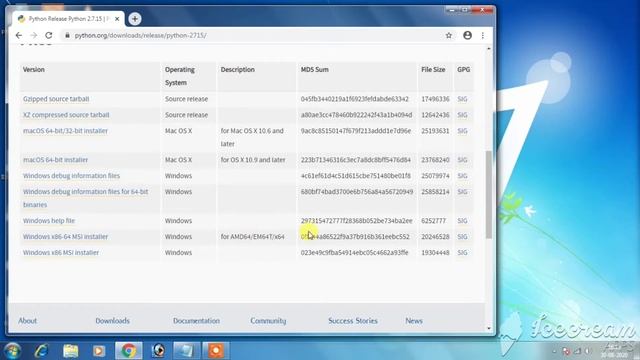Select the File Size column header
The width and height of the screenshot is (640, 360).
click(x=433, y=69)
